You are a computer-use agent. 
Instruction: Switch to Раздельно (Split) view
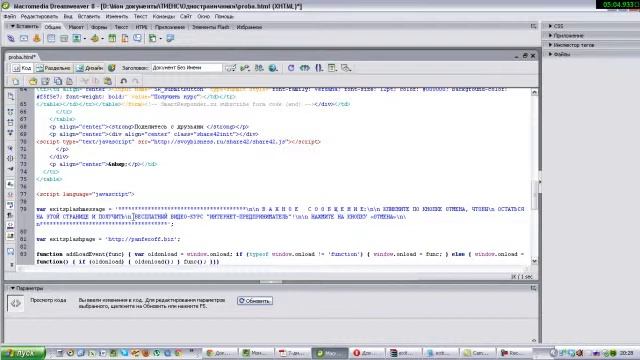(53, 68)
